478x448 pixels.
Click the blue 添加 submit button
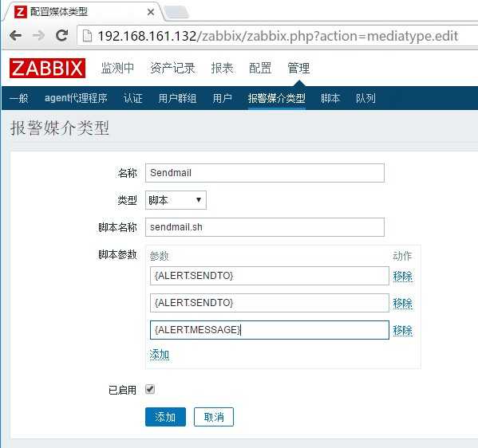165,417
